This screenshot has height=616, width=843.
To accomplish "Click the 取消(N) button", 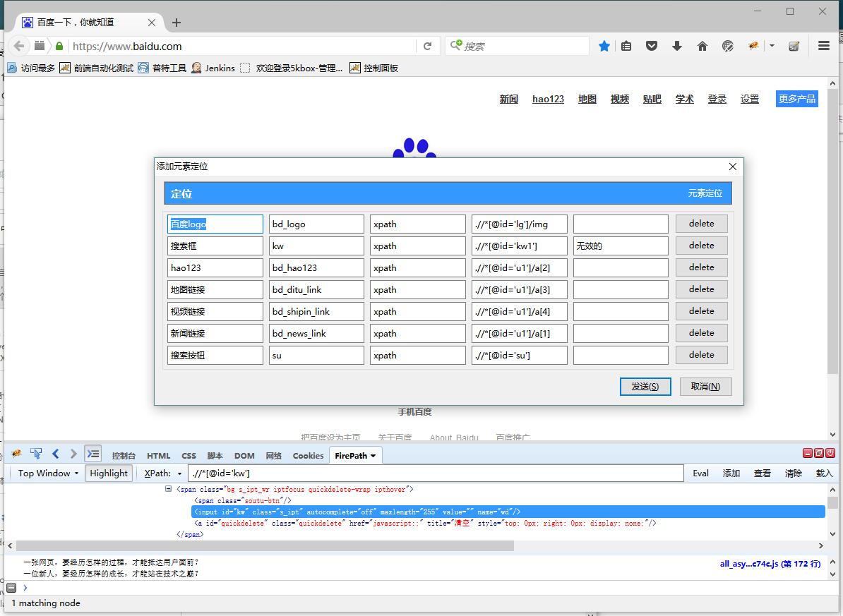I will click(705, 387).
